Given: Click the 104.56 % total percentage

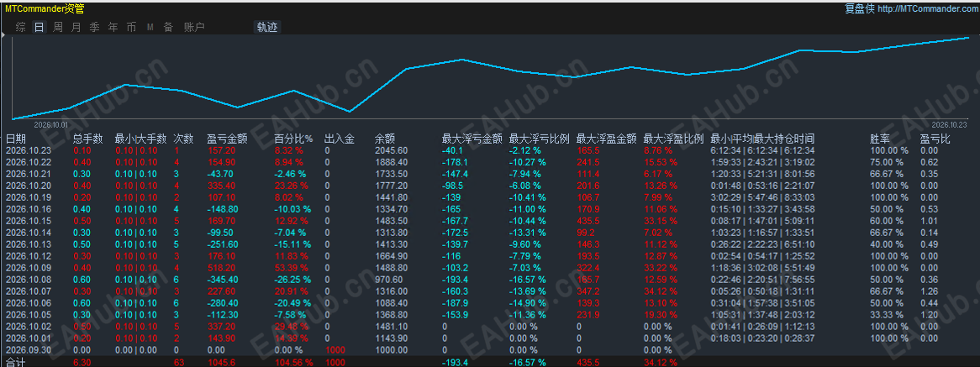Looking at the screenshot, I should (x=294, y=362).
